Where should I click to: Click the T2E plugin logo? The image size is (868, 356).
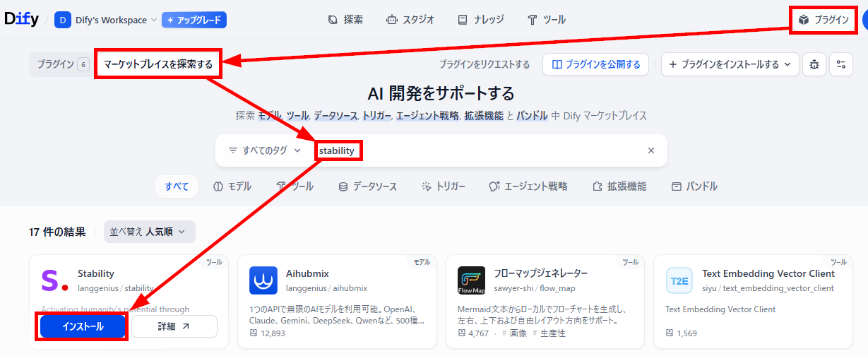click(x=679, y=280)
